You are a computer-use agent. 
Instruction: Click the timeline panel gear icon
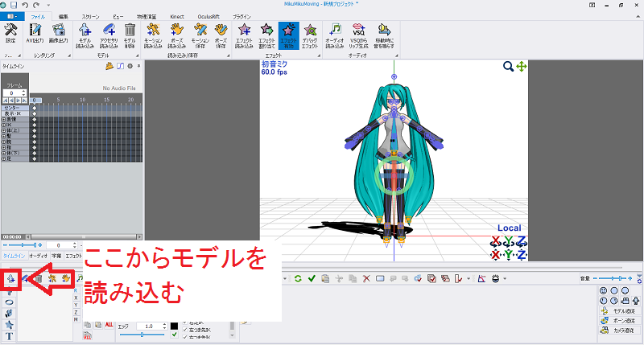click(x=130, y=66)
